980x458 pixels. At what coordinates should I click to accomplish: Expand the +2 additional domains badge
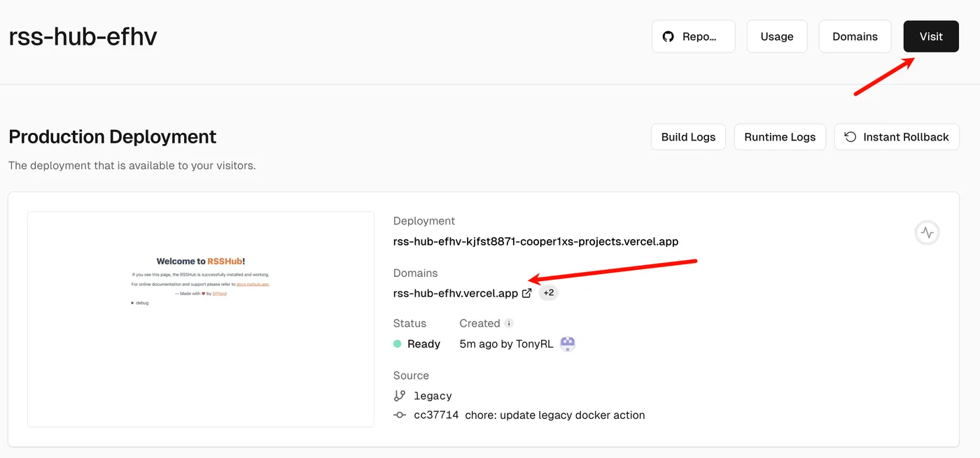(549, 293)
